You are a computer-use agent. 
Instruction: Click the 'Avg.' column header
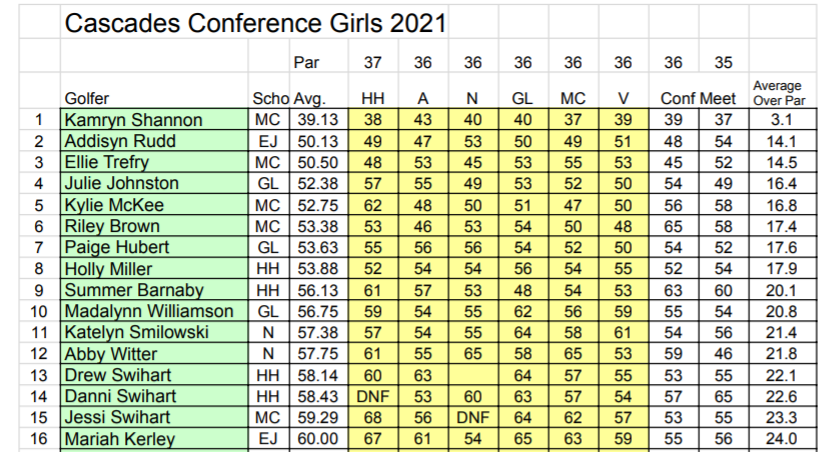pyautogui.click(x=312, y=99)
